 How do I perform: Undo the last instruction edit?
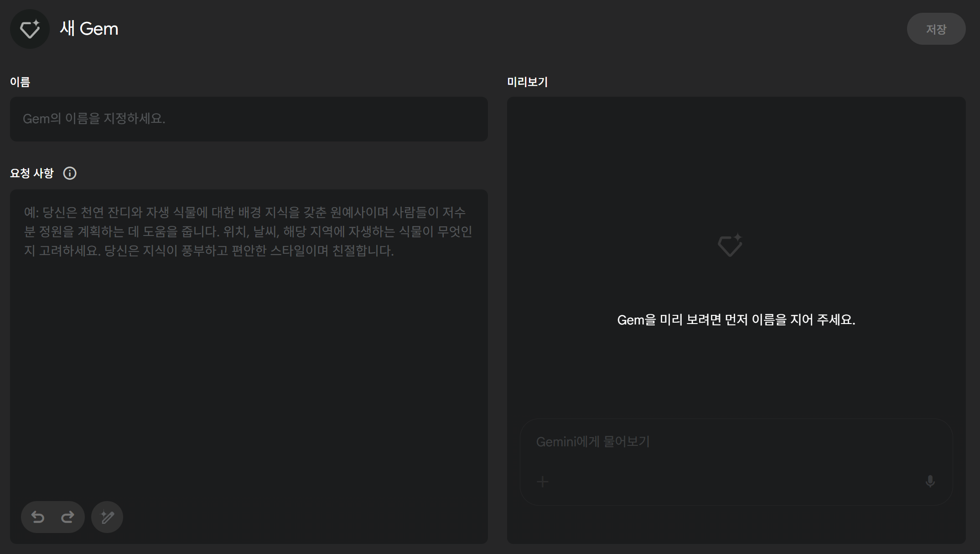point(38,517)
